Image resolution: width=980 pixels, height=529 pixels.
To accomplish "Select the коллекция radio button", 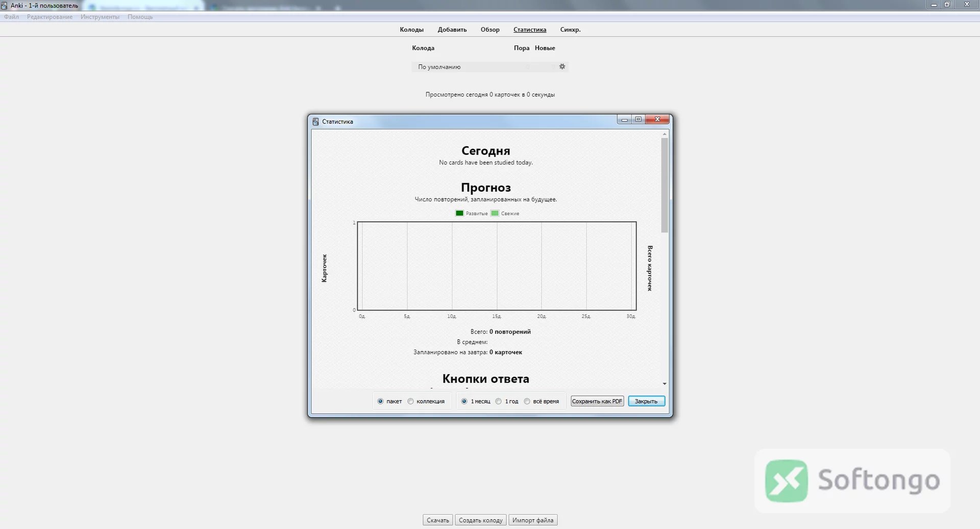I will [x=410, y=401].
